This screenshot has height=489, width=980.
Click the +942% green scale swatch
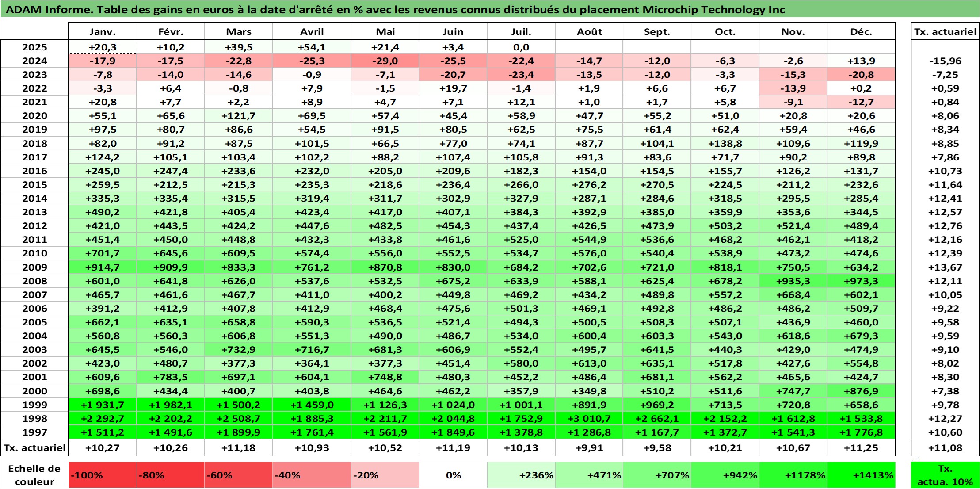(725, 475)
